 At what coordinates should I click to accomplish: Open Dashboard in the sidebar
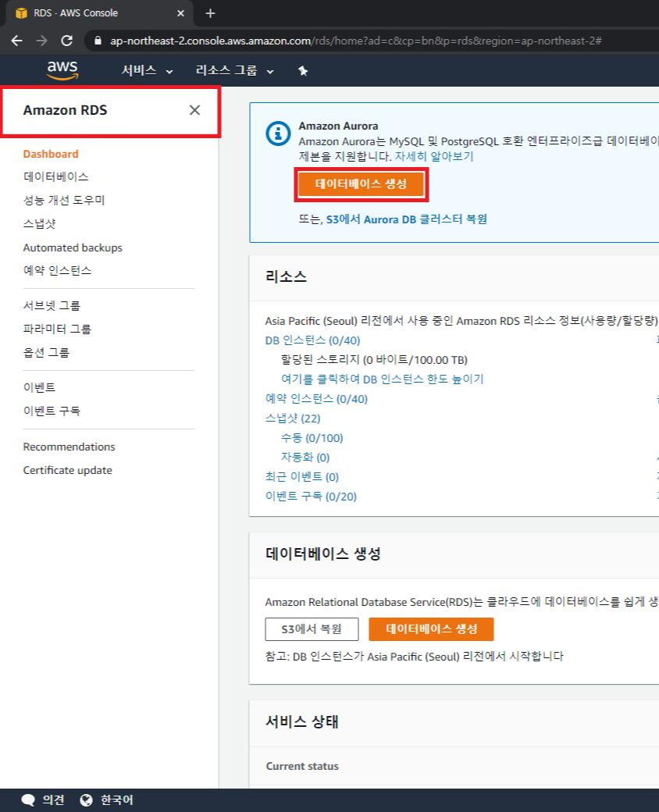tap(51, 154)
